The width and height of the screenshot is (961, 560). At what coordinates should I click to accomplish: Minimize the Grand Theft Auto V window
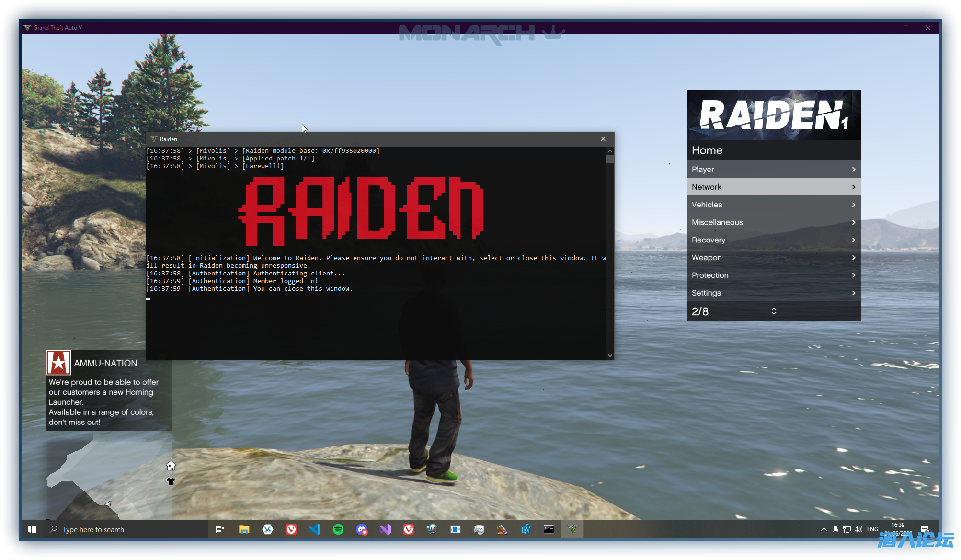(884, 28)
